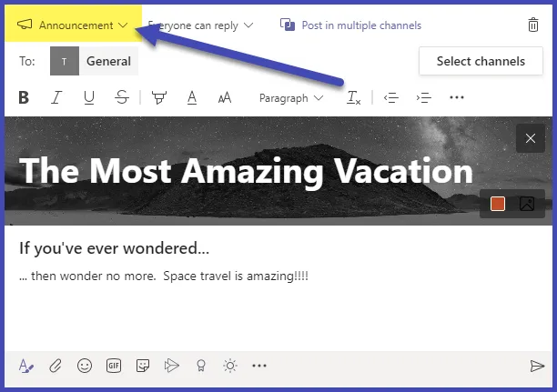This screenshot has height=392, width=557.
Task: Open the Paragraph style dropdown
Action: coord(291,97)
